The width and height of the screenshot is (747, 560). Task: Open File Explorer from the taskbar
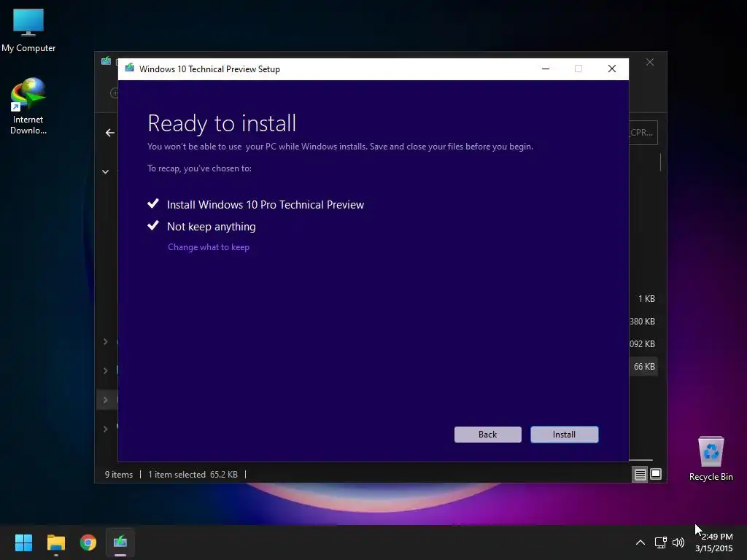click(x=55, y=542)
